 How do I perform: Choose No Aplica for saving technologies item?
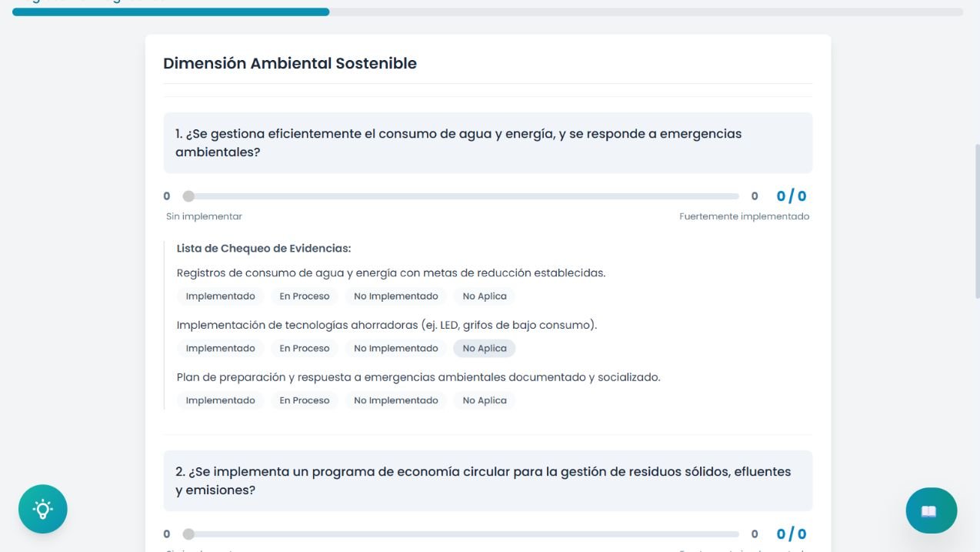tap(485, 349)
